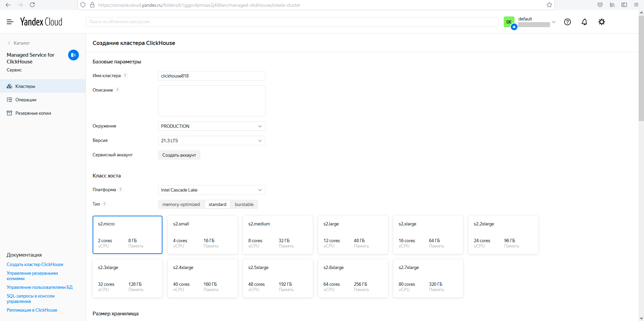Go back to Каталог
The width and height of the screenshot is (644, 321).
tap(19, 43)
